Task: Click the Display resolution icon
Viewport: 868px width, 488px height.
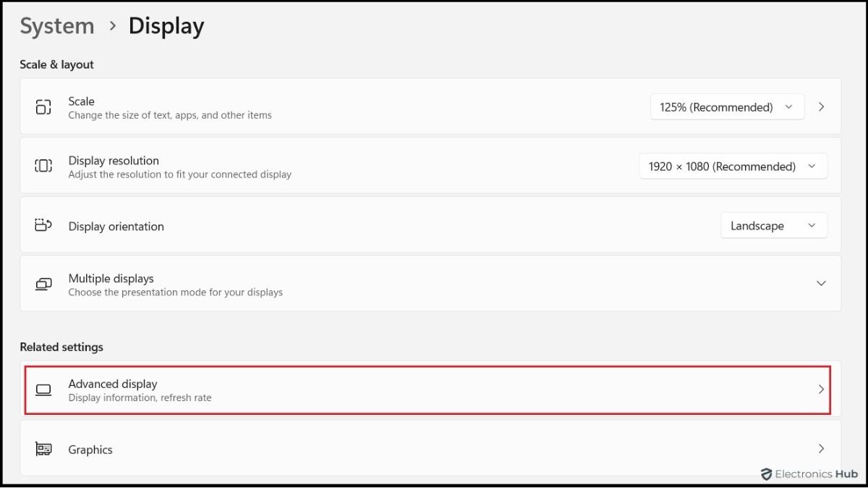Action: tap(43, 166)
